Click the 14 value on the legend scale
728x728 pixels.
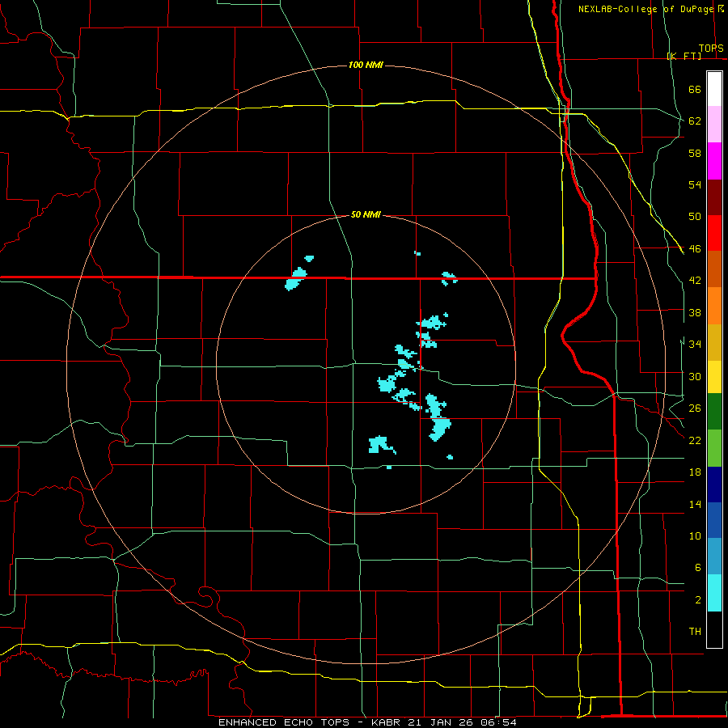coord(695,504)
